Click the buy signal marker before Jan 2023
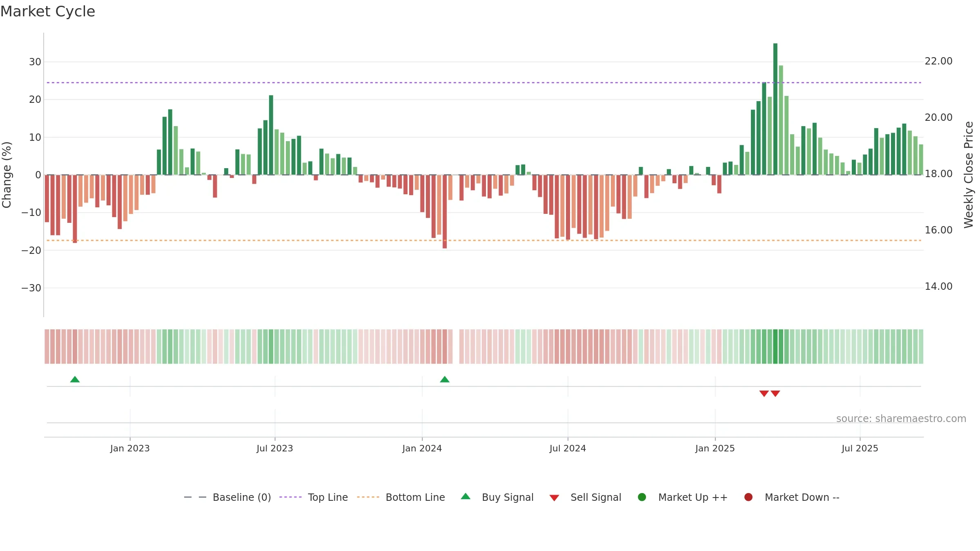Screen dimensions: 980x551 [x=75, y=380]
